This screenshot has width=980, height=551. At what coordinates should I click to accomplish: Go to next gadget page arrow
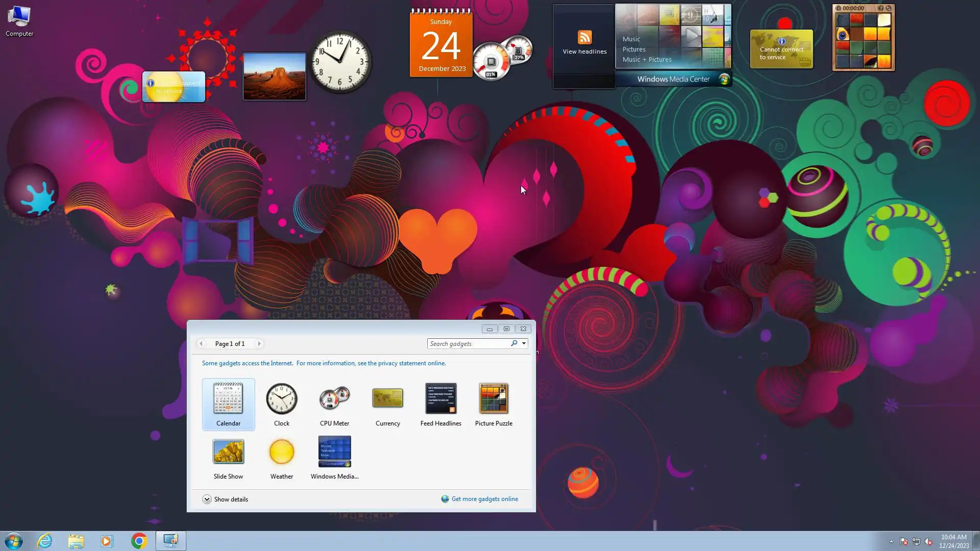[x=259, y=344]
